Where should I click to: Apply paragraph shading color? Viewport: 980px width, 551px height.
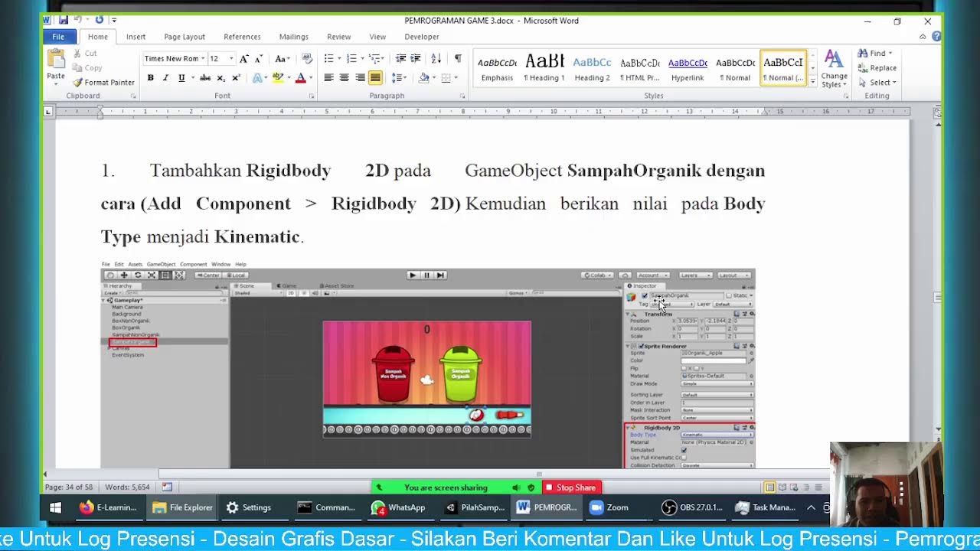(423, 78)
